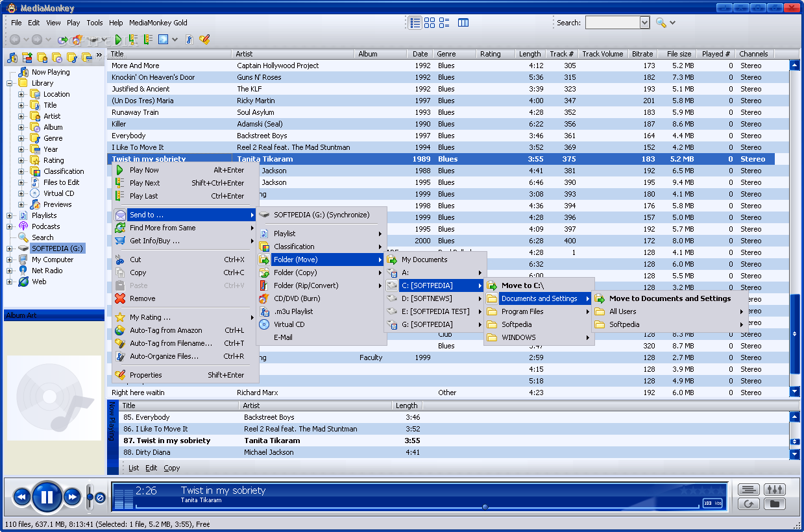Switch to details list view icon

click(x=415, y=23)
